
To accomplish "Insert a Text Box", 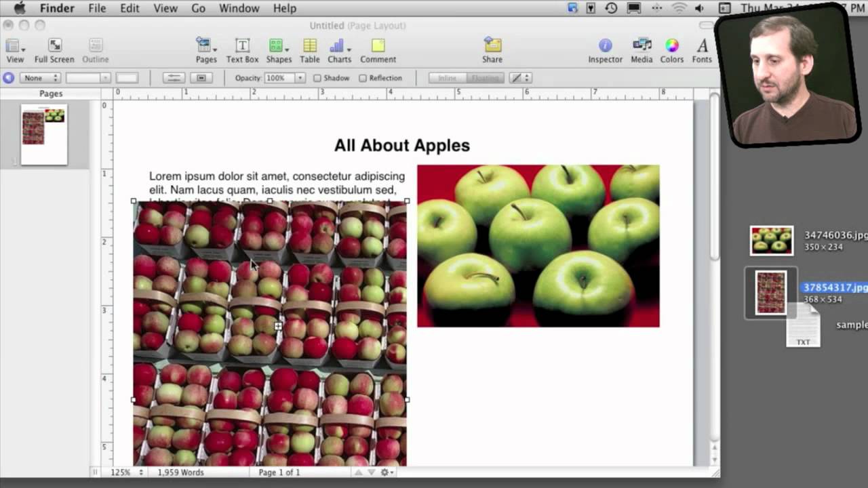I will tap(242, 51).
